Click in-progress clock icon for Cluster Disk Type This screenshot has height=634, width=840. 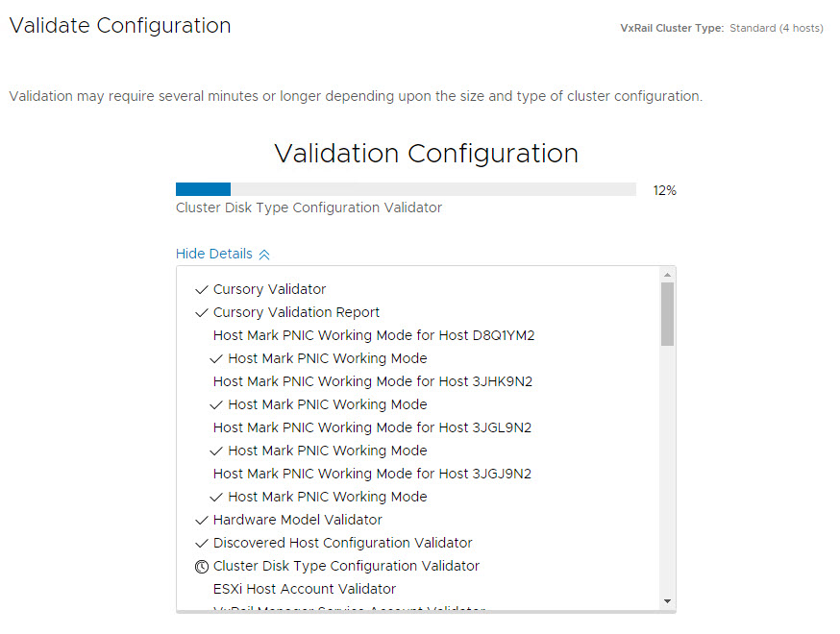tap(202, 567)
